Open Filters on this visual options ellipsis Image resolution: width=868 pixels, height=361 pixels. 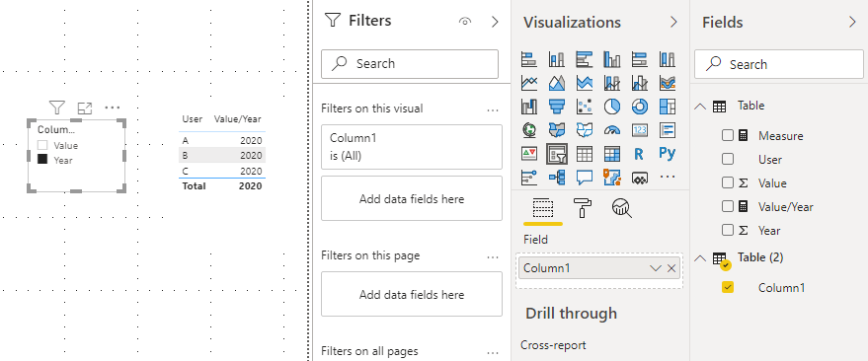click(x=493, y=109)
